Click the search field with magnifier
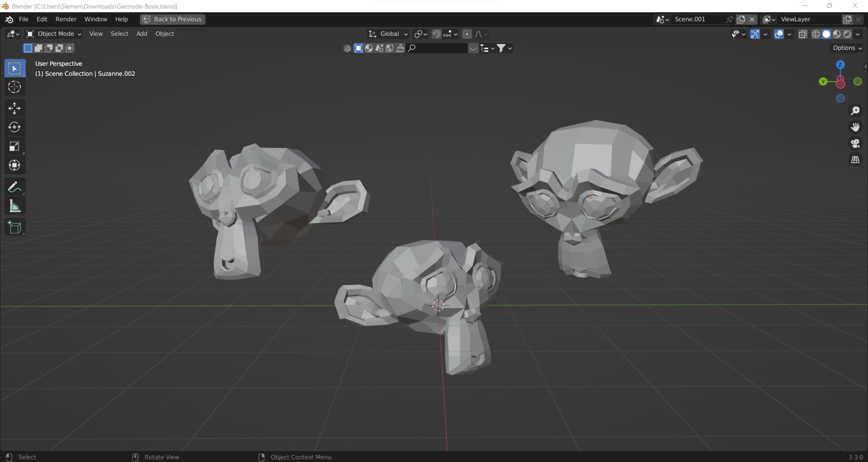Image resolution: width=868 pixels, height=462 pixels. coord(437,48)
